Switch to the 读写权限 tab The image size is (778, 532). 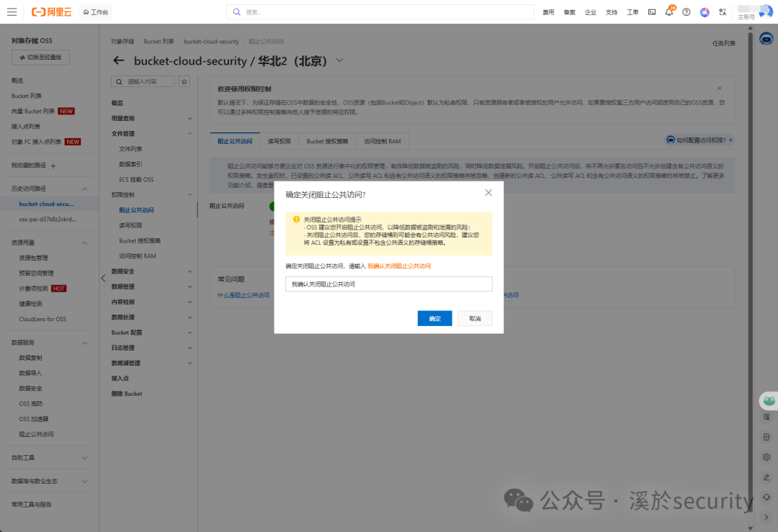280,140
